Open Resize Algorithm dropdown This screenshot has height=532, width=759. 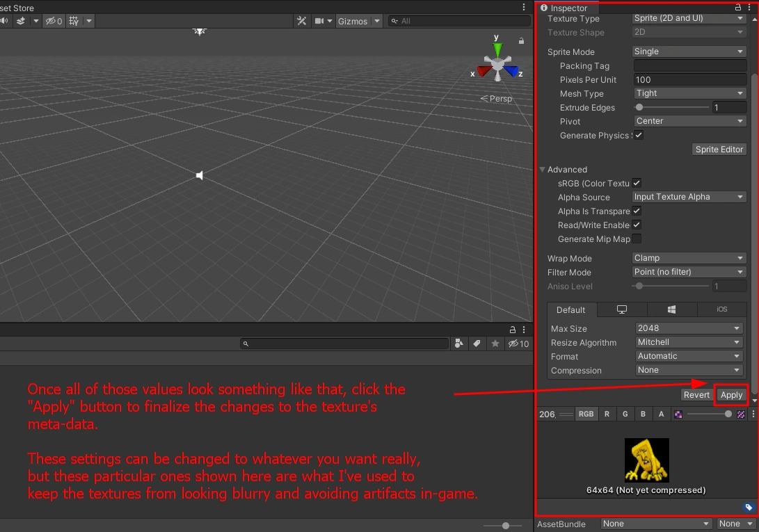coord(689,342)
